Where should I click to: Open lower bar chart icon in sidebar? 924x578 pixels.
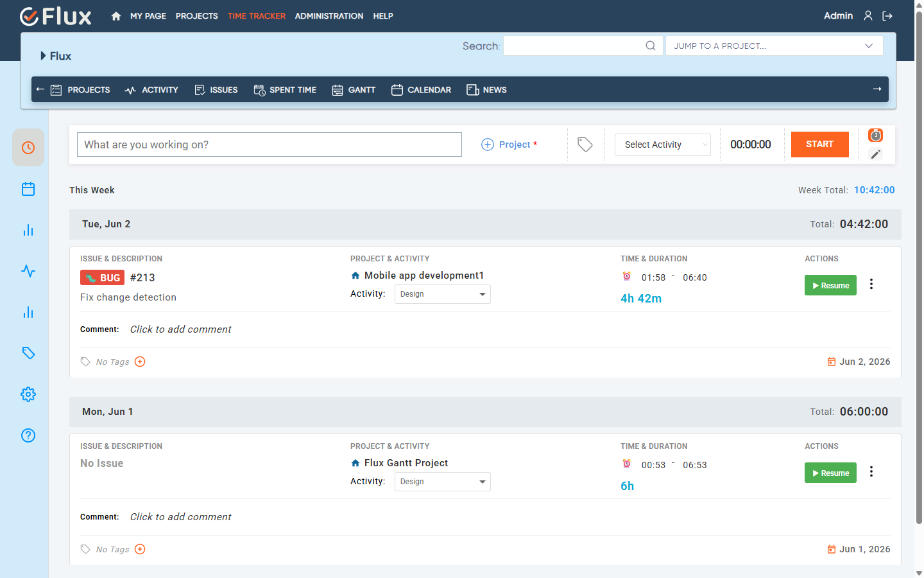tap(28, 312)
